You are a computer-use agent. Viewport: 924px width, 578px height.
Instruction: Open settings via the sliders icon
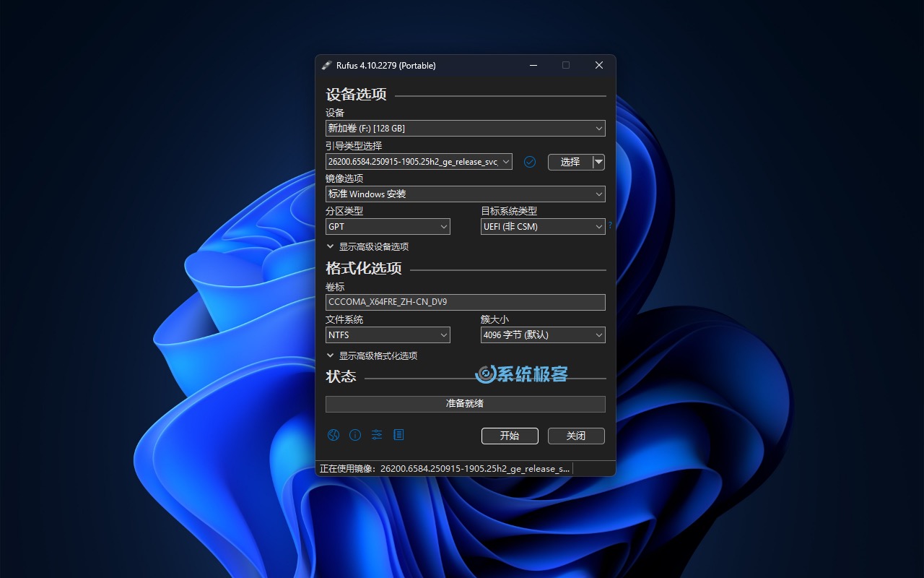pyautogui.click(x=377, y=435)
